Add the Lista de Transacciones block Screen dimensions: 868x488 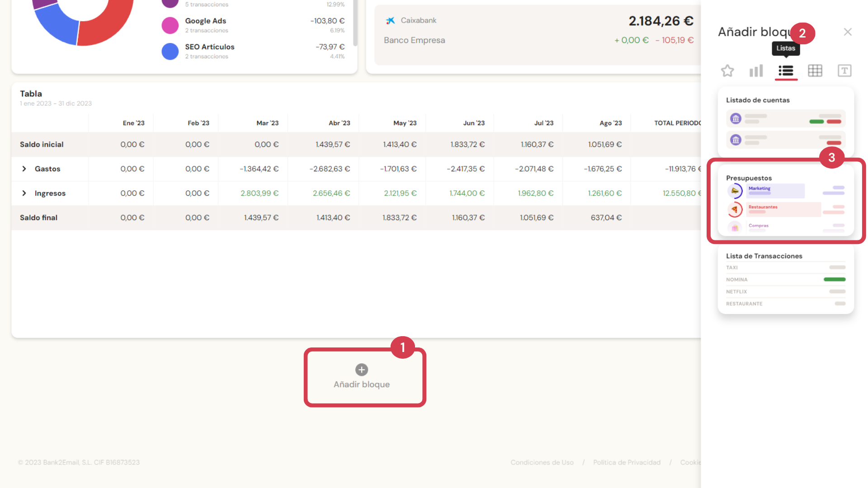pos(786,280)
